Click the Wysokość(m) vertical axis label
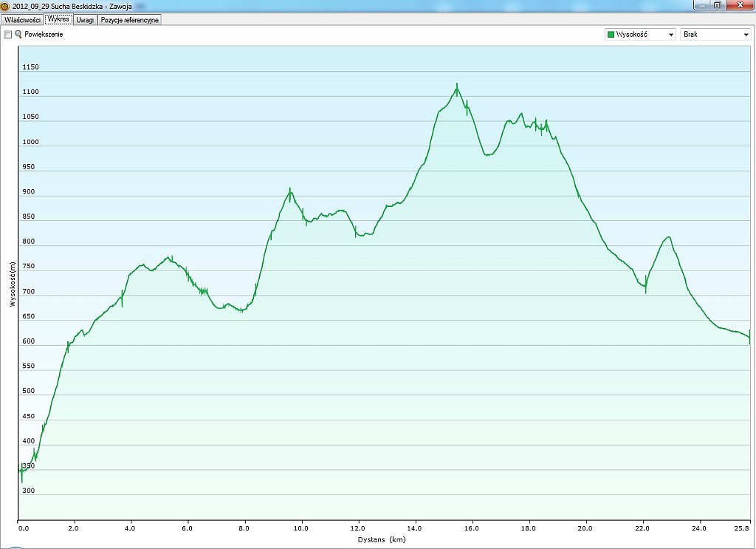 13,284
